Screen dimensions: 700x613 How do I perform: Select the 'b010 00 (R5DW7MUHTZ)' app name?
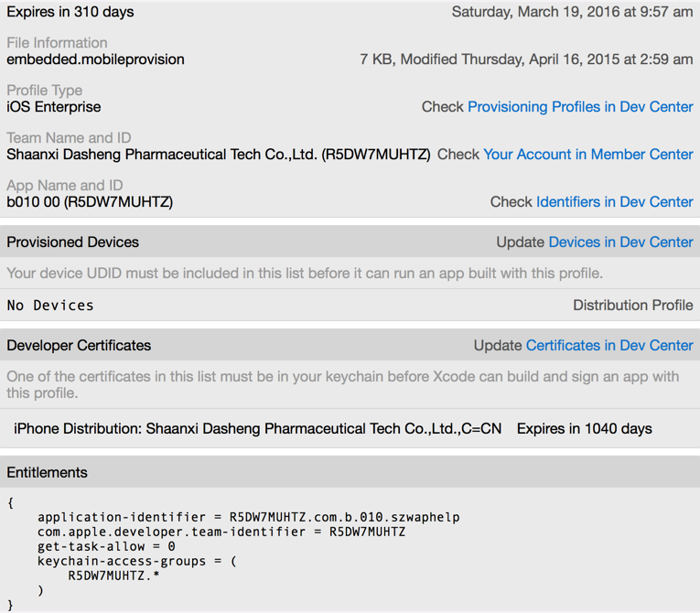coord(90,202)
